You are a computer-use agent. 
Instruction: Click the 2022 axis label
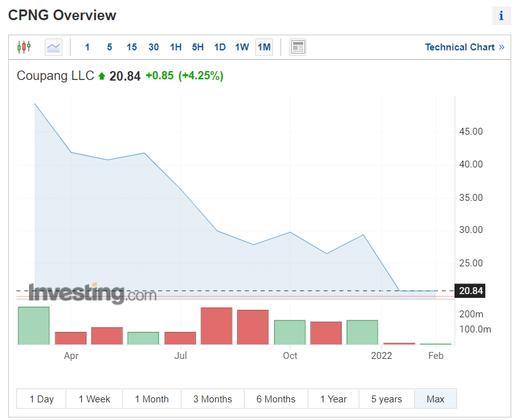pyautogui.click(x=381, y=356)
